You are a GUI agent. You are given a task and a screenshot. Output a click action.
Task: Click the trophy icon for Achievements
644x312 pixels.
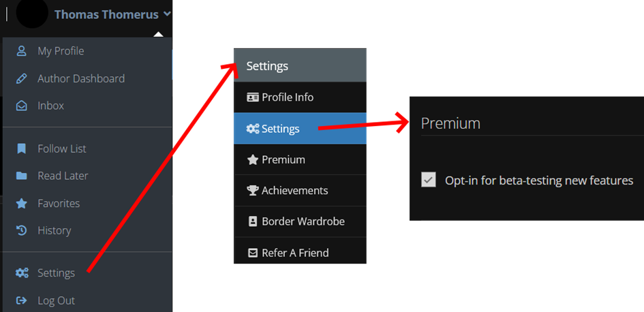pos(253,191)
